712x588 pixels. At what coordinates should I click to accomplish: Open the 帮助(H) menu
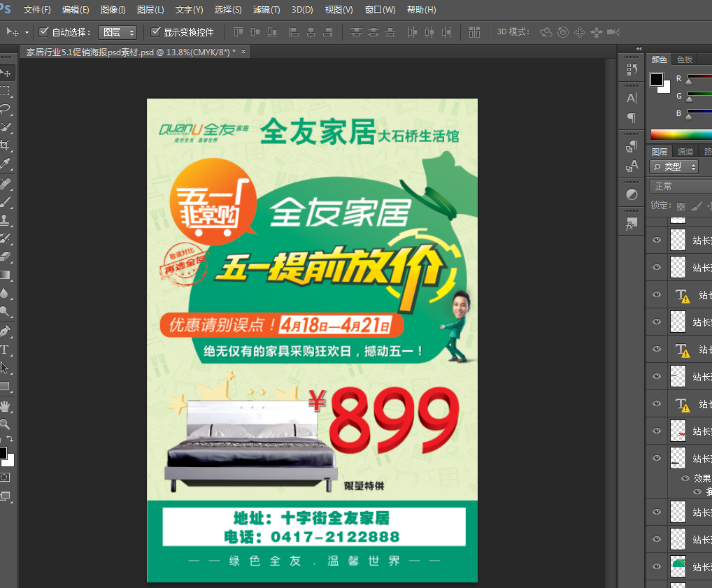pyautogui.click(x=421, y=10)
